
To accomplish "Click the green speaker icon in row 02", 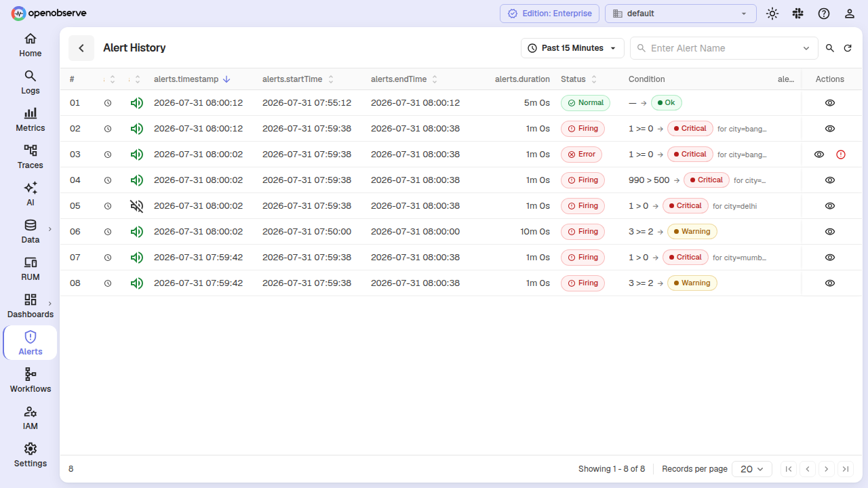I will [x=137, y=129].
